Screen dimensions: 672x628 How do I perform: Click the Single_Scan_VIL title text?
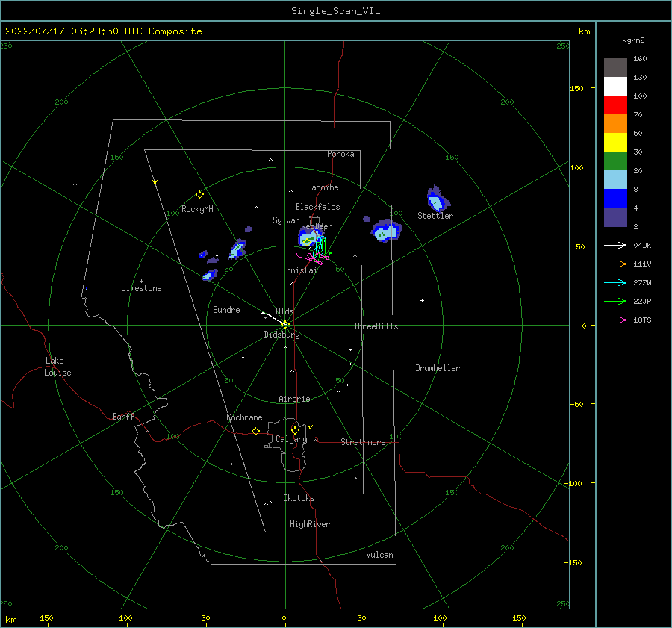pos(335,11)
